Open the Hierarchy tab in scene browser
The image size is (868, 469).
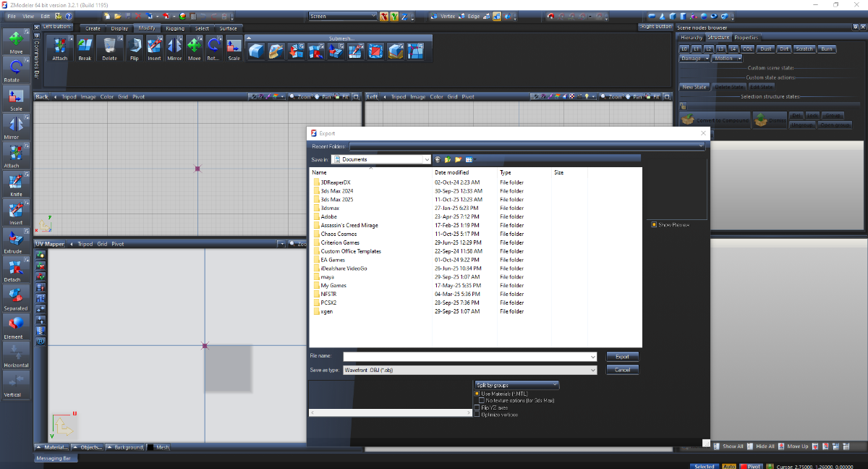(691, 38)
